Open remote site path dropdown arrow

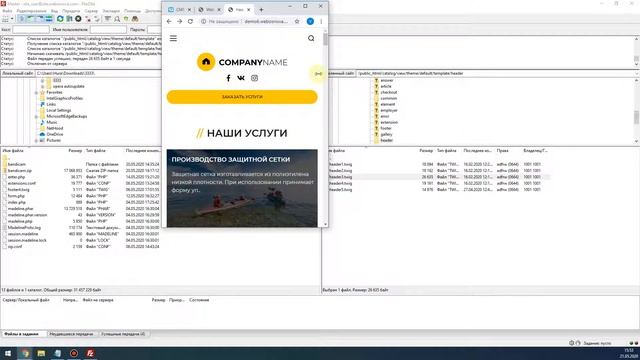[x=637, y=73]
